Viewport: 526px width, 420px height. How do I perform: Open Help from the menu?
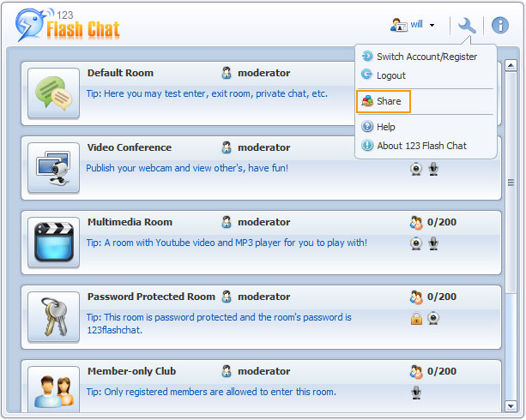(378, 127)
